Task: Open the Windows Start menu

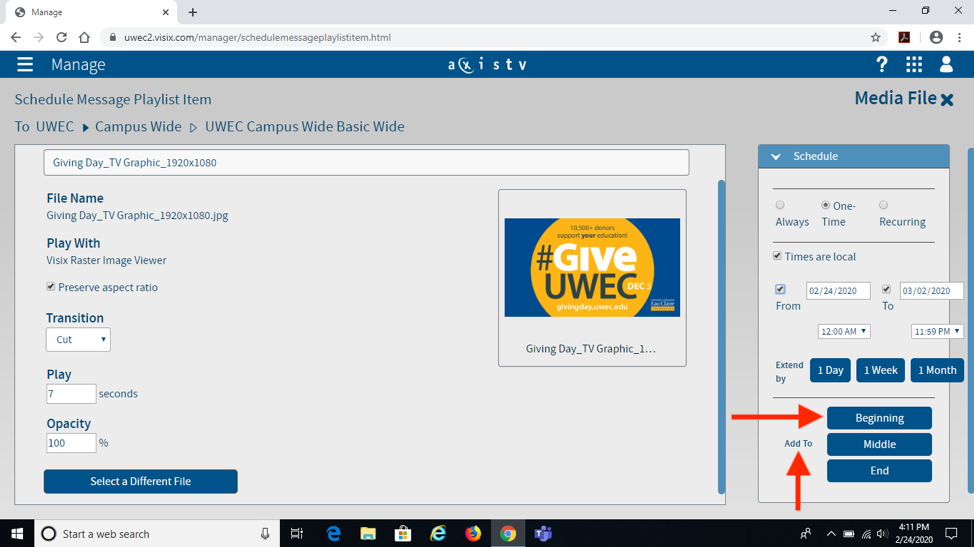Action: 17,533
